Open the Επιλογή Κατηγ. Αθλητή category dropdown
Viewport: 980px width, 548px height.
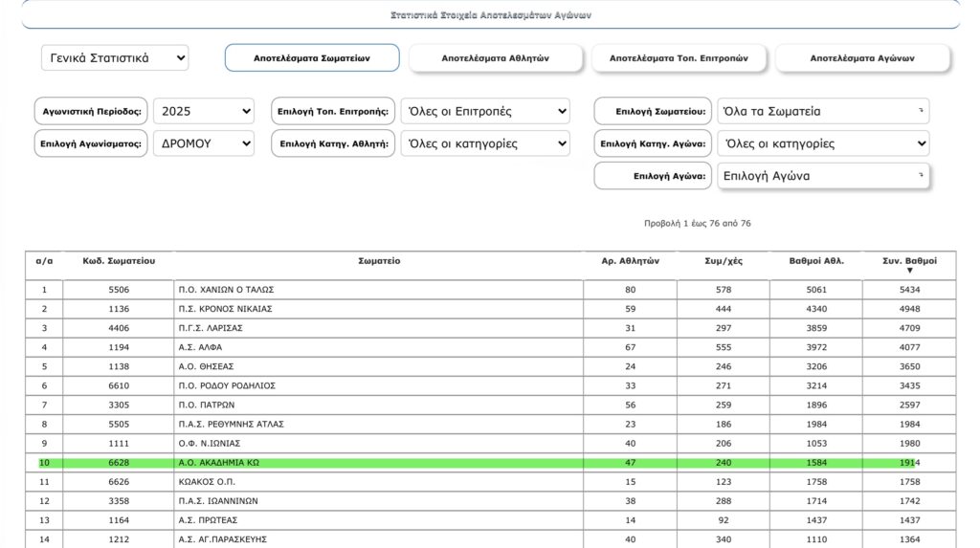pos(485,144)
